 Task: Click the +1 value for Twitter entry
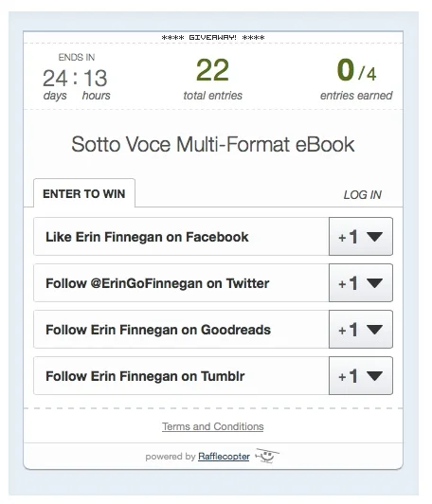(x=348, y=283)
